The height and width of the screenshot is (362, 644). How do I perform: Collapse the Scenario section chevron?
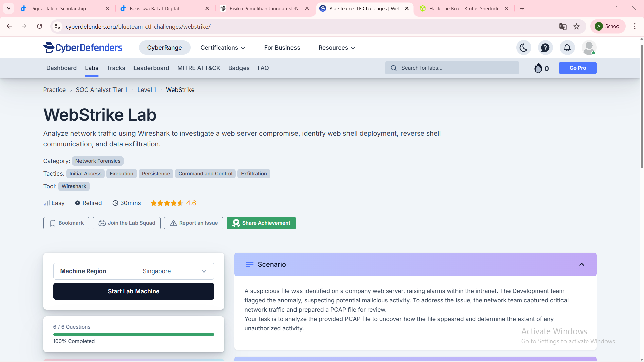click(581, 264)
